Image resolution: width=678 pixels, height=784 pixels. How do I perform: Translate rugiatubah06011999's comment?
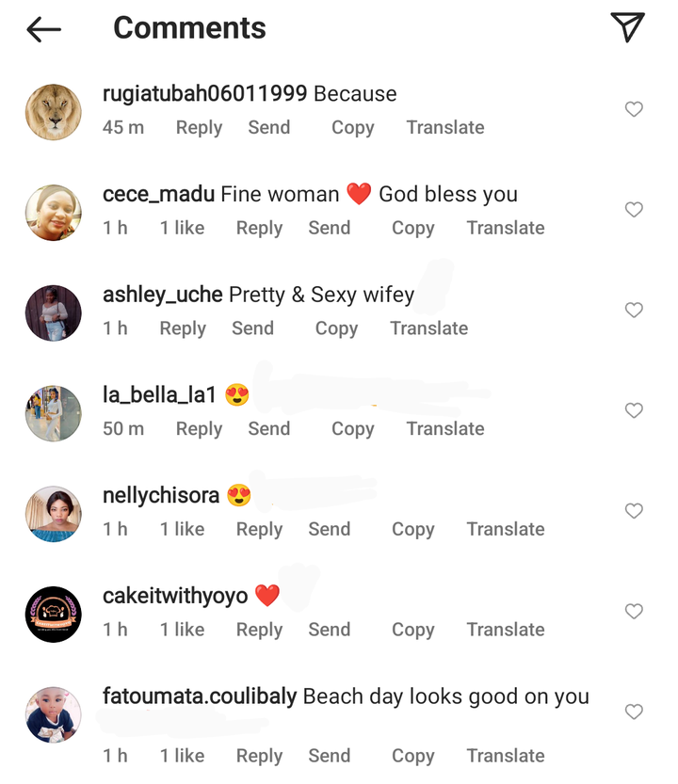pyautogui.click(x=444, y=128)
